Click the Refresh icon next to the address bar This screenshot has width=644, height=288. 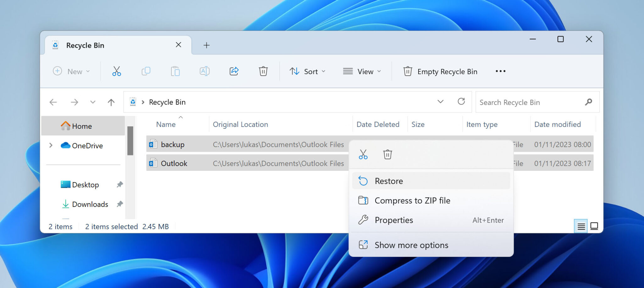point(461,102)
